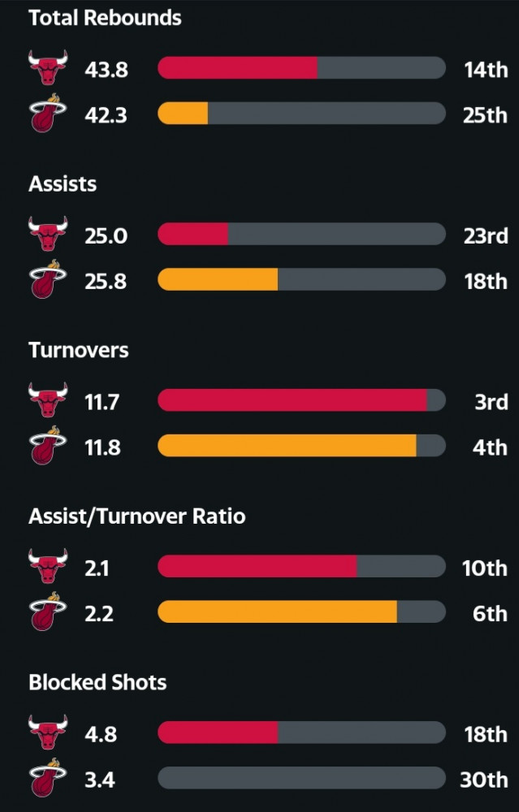
Task: Click the red Bulls turnovers bar
Action: pos(292,400)
